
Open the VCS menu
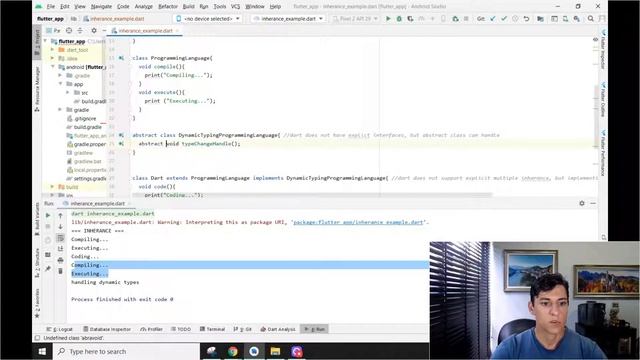pos(236,7)
